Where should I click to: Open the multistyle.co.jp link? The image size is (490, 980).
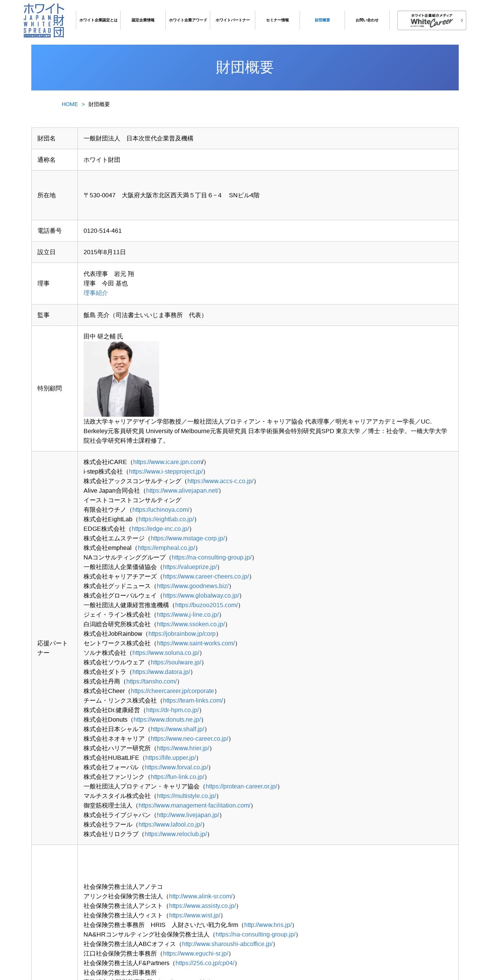coord(187,796)
